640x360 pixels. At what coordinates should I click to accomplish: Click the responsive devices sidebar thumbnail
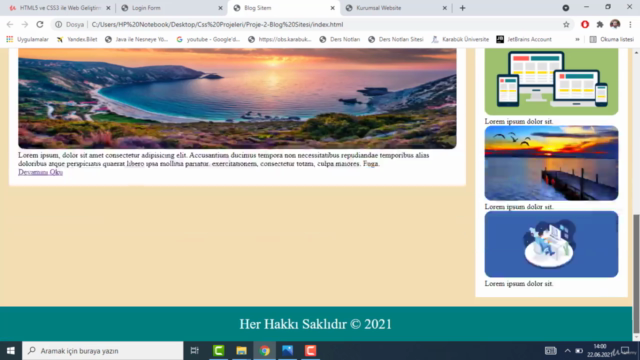[x=551, y=82]
